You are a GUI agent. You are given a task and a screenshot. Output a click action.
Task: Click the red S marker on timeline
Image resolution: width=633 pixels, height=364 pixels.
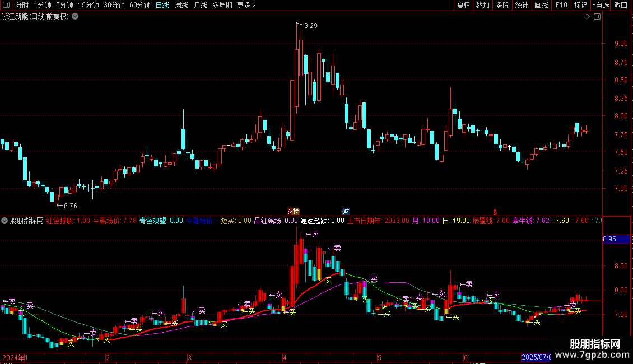[495, 212]
